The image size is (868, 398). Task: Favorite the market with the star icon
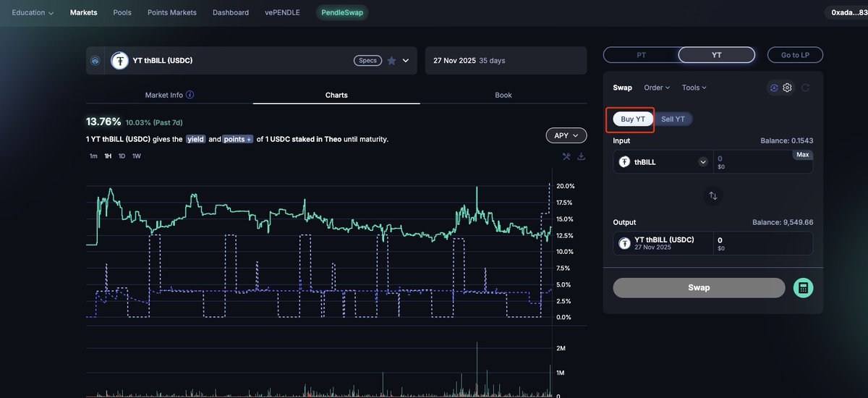(x=391, y=61)
